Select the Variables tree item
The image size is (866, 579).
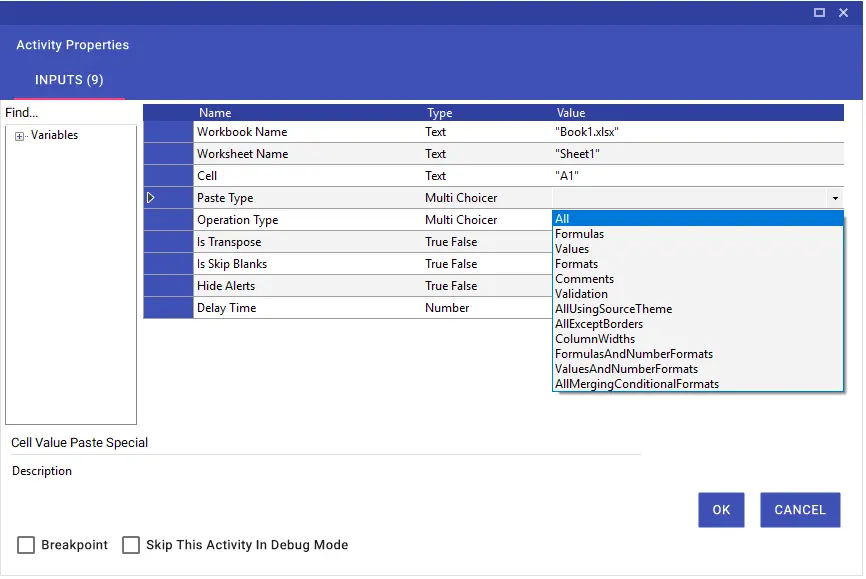[54, 135]
